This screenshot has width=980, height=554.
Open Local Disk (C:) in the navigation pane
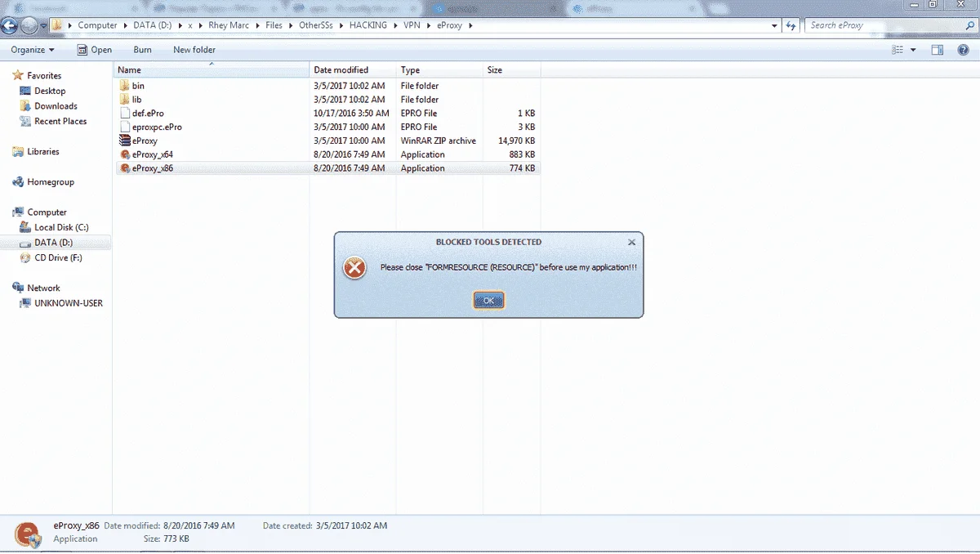[x=61, y=227]
